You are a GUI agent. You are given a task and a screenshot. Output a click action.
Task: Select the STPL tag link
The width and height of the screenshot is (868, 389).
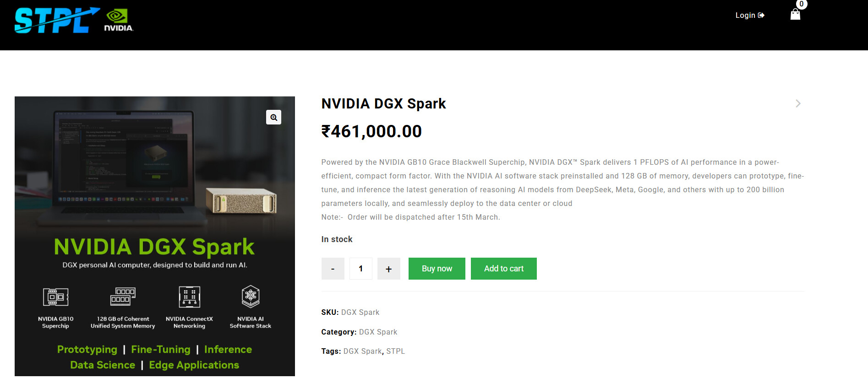pyautogui.click(x=395, y=351)
